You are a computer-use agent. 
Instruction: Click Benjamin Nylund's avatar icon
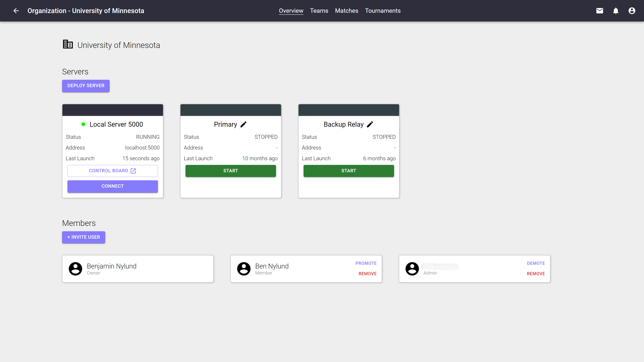click(75, 269)
